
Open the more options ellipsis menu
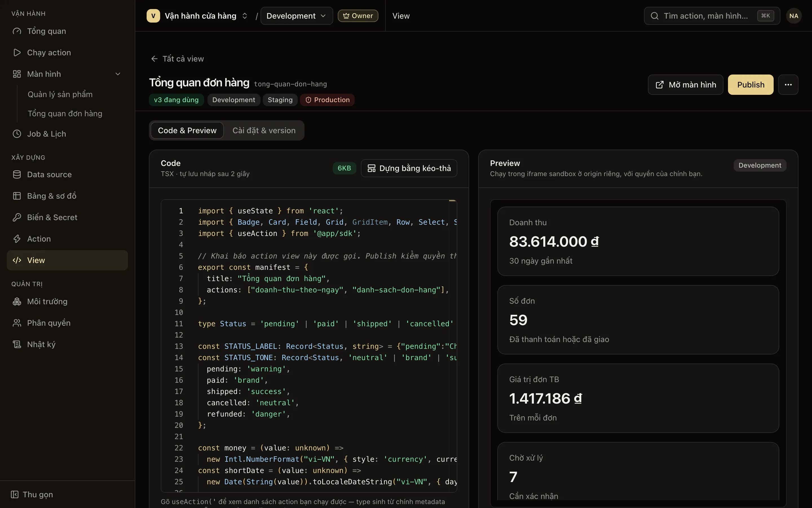pyautogui.click(x=788, y=85)
